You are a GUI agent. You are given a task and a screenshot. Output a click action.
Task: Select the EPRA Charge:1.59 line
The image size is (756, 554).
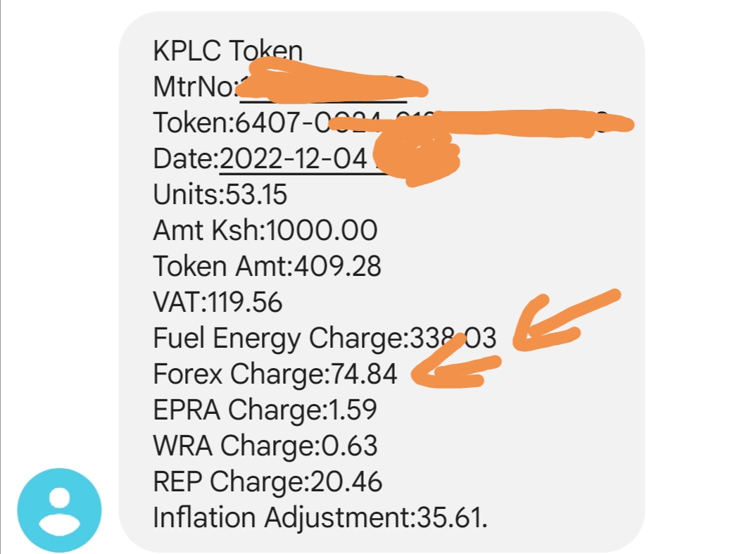coord(265,410)
